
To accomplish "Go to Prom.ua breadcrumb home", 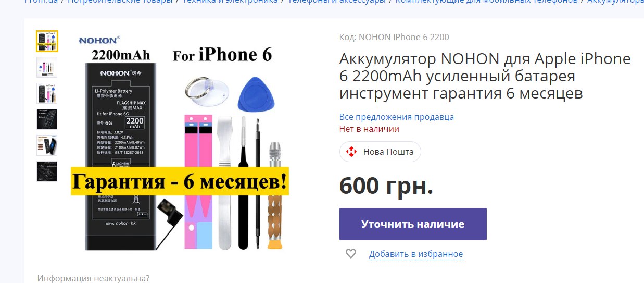I will [x=42, y=2].
